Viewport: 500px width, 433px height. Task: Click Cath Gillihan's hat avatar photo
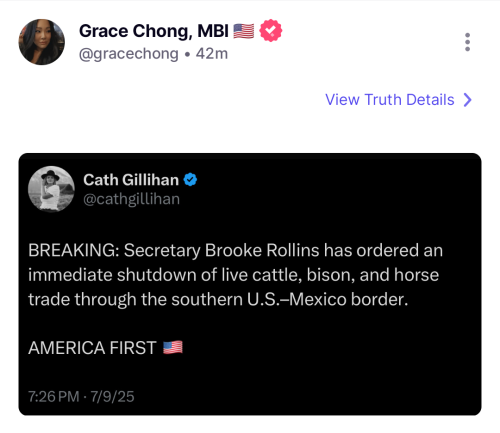[x=51, y=189]
